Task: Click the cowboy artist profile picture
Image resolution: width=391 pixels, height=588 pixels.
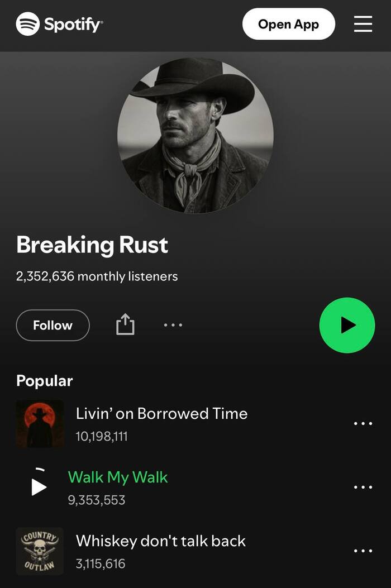Action: pos(195,135)
